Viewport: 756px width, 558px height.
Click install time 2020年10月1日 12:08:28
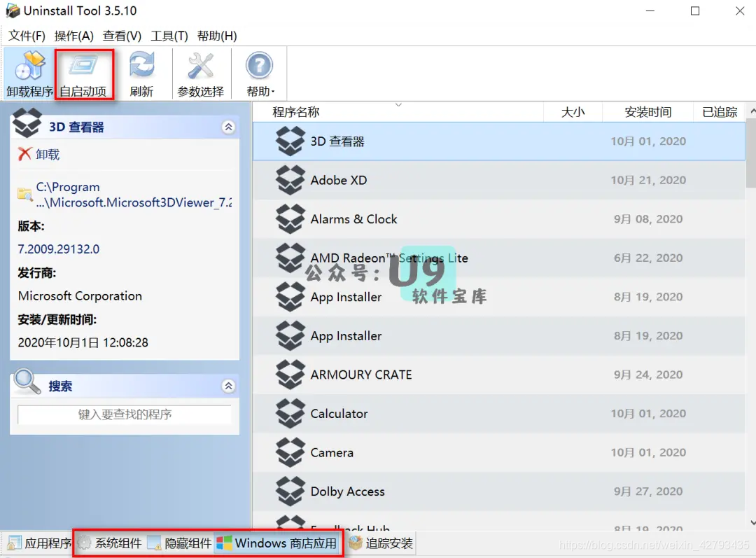tap(83, 342)
